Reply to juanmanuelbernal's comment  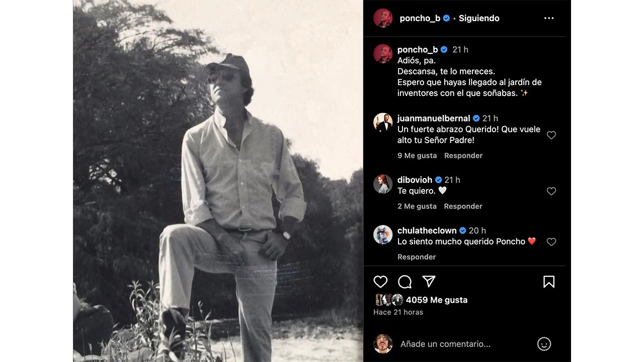pyautogui.click(x=463, y=156)
